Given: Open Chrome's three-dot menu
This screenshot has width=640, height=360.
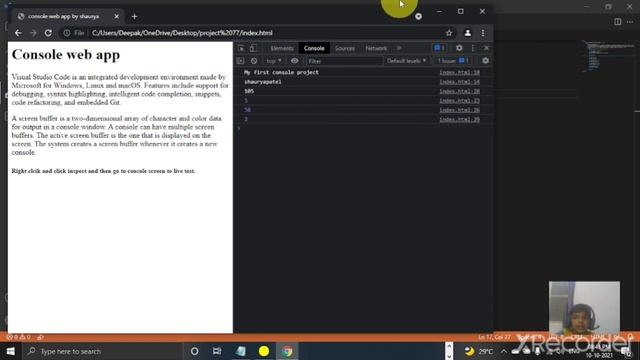Looking at the screenshot, I should coord(483,33).
